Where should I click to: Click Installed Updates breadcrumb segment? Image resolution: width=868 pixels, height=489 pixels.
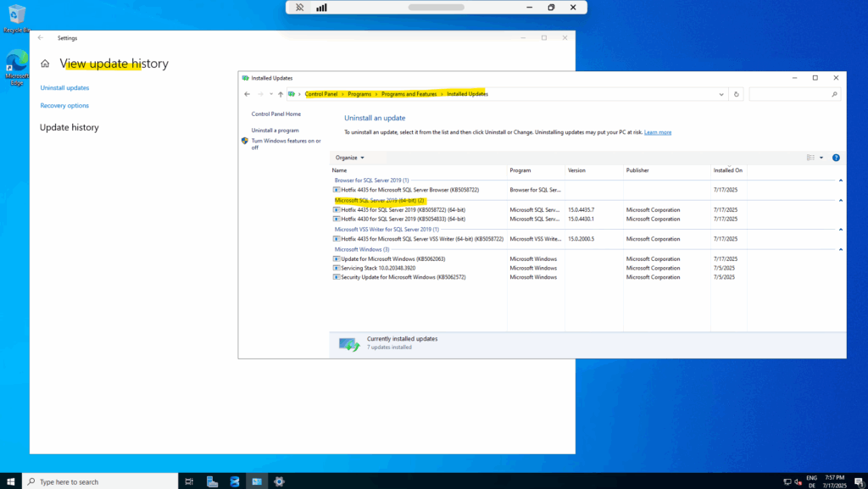pos(468,94)
